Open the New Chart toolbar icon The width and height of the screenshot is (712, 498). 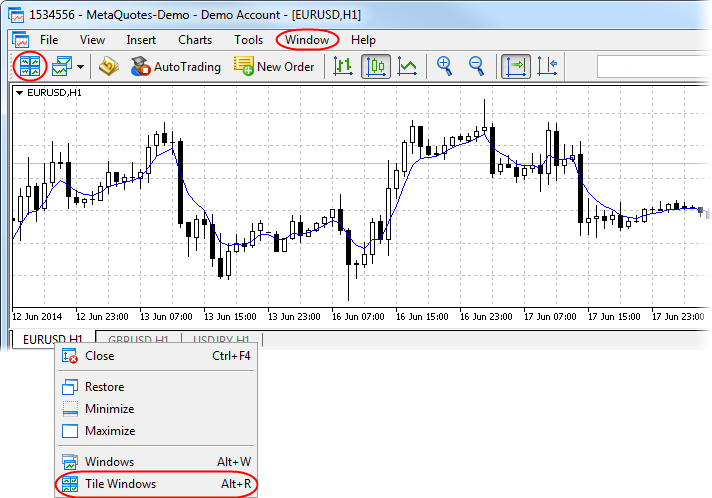point(62,66)
